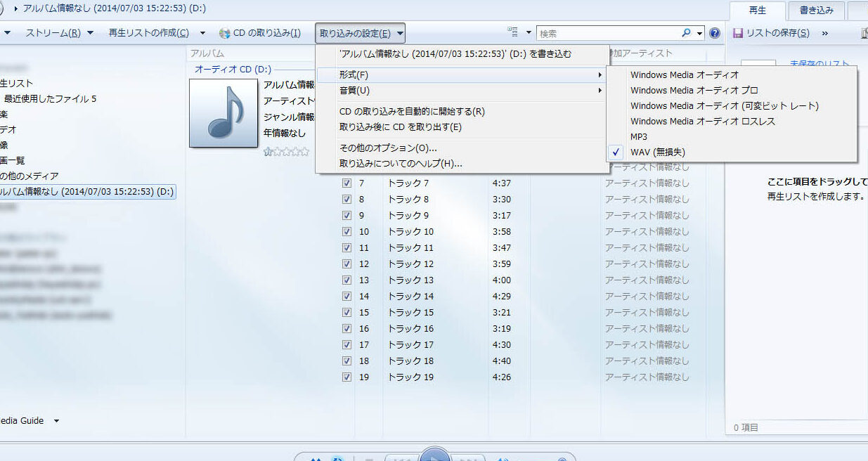This screenshot has height=461, width=868.
Task: Select トラック 11 title
Action: click(411, 247)
